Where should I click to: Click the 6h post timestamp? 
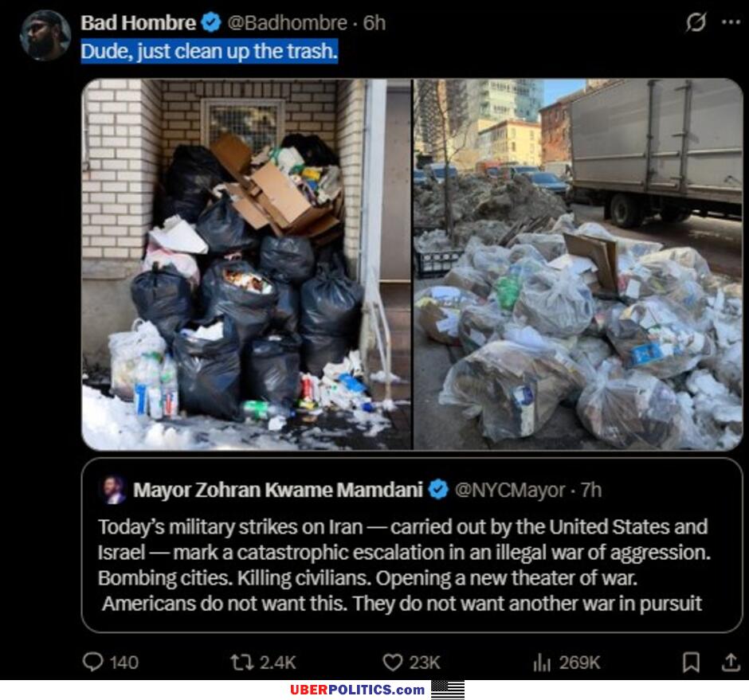[x=374, y=22]
